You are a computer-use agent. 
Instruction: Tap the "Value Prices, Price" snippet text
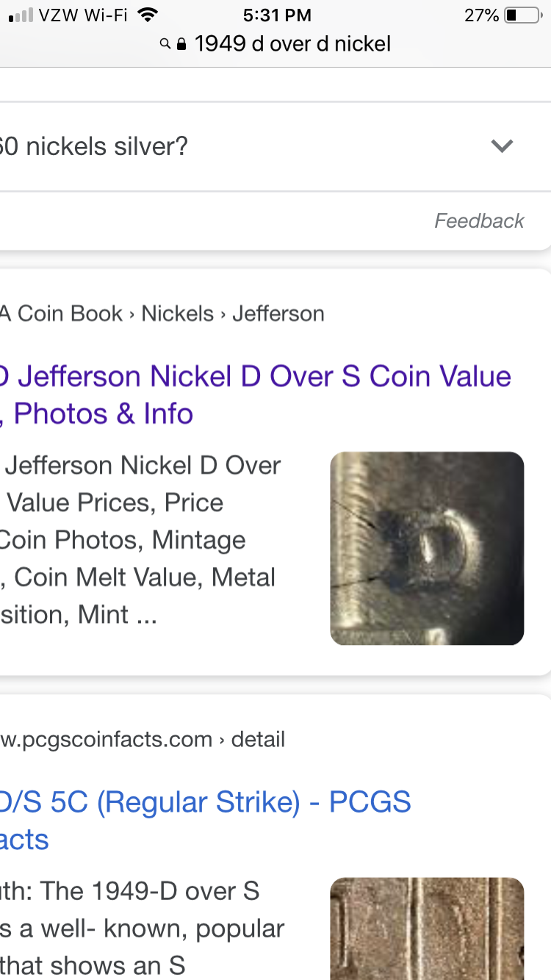click(115, 502)
